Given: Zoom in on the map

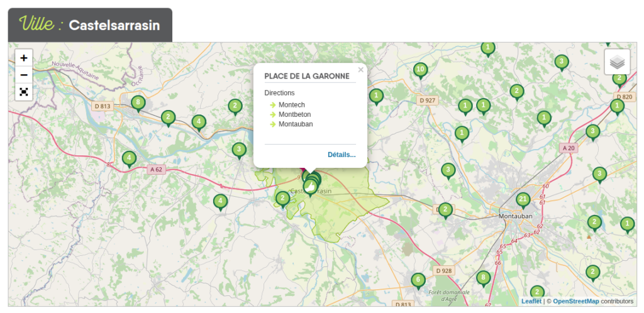Looking at the screenshot, I should click(x=24, y=58).
